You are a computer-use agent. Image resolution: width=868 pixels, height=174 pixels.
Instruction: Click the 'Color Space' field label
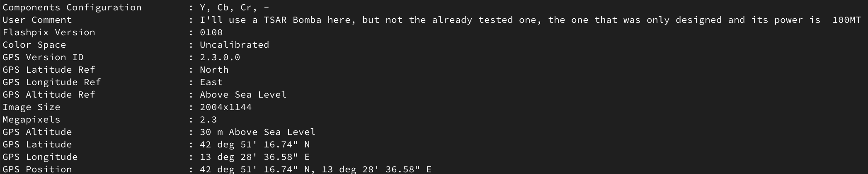pos(34,45)
